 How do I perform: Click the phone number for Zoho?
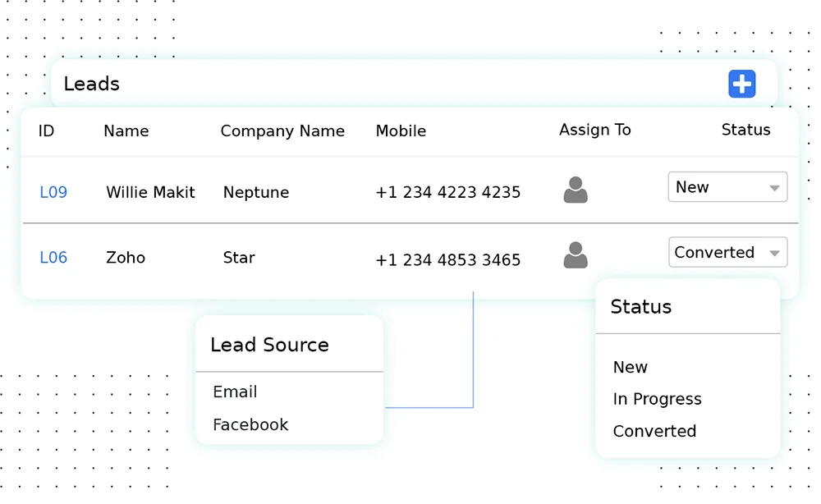447,259
